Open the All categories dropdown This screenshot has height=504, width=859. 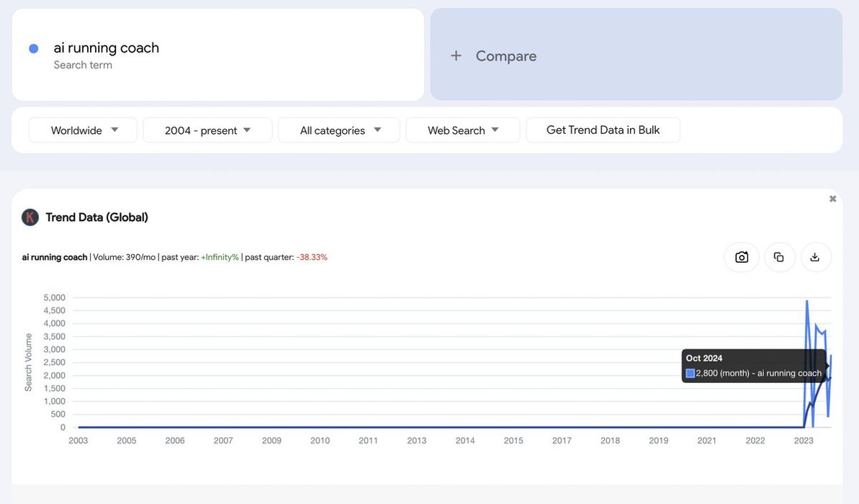(339, 130)
